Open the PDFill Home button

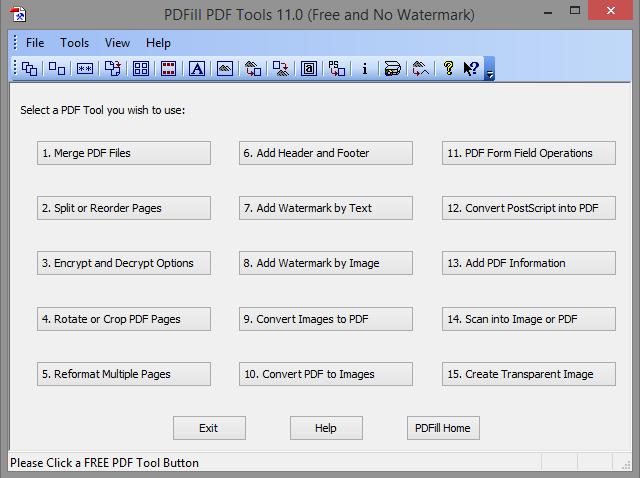[443, 428]
